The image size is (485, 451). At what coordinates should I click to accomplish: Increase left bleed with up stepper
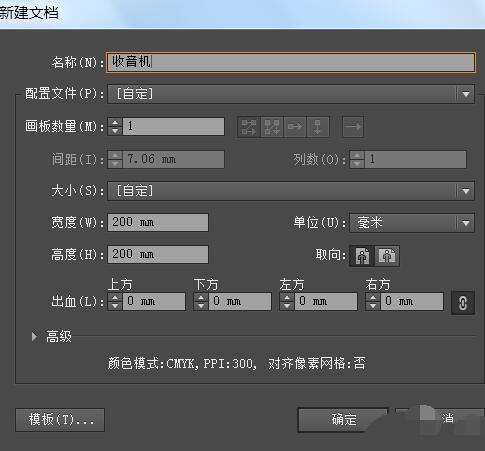click(287, 297)
